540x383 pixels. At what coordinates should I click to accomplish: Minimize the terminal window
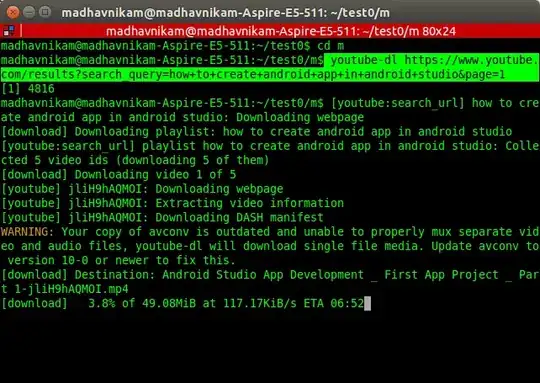click(29, 13)
